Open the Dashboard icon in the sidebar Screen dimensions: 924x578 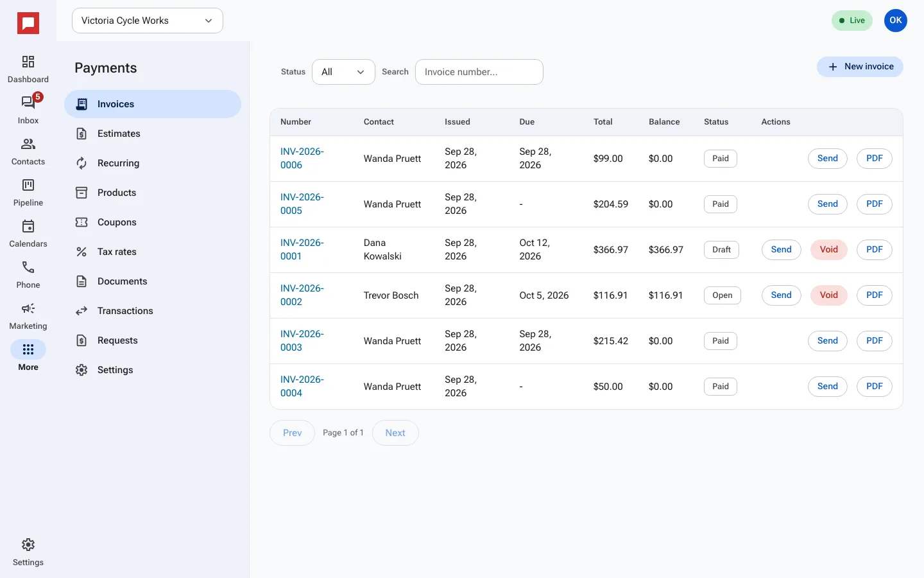[x=28, y=62]
